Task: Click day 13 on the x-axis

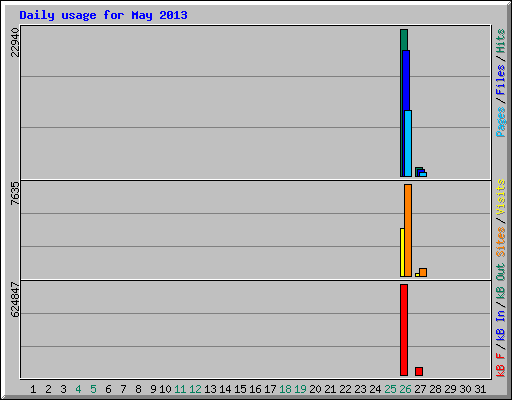Action: pyautogui.click(x=210, y=389)
